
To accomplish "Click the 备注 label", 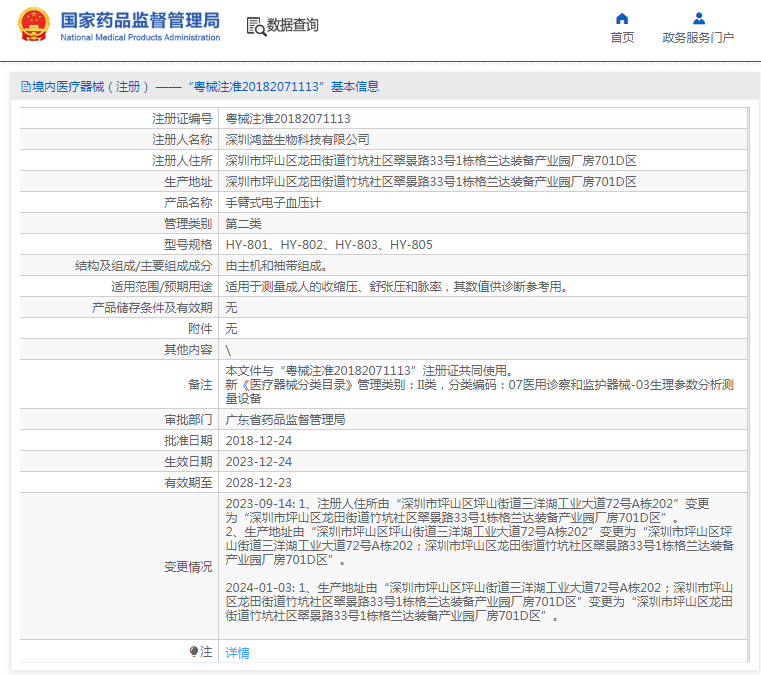I will (x=200, y=385).
